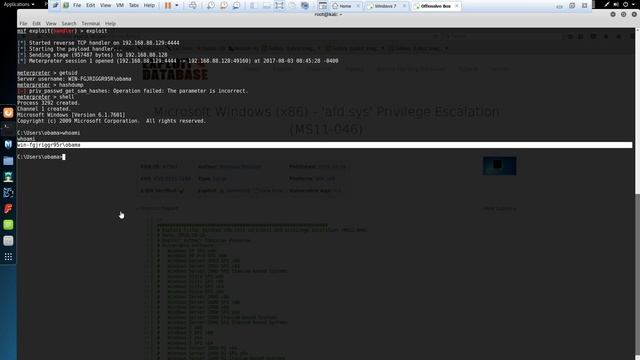
Task: Open the snapshot manager icon
Action: click(236, 6)
